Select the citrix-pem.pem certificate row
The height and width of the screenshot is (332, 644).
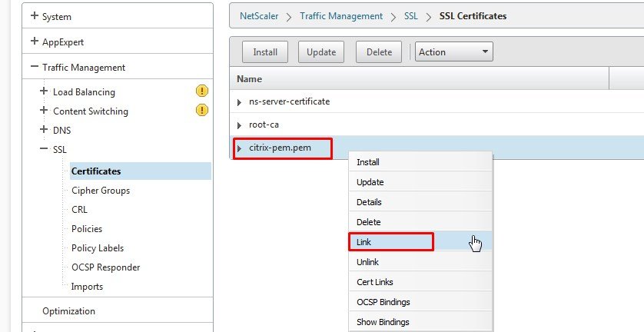280,148
